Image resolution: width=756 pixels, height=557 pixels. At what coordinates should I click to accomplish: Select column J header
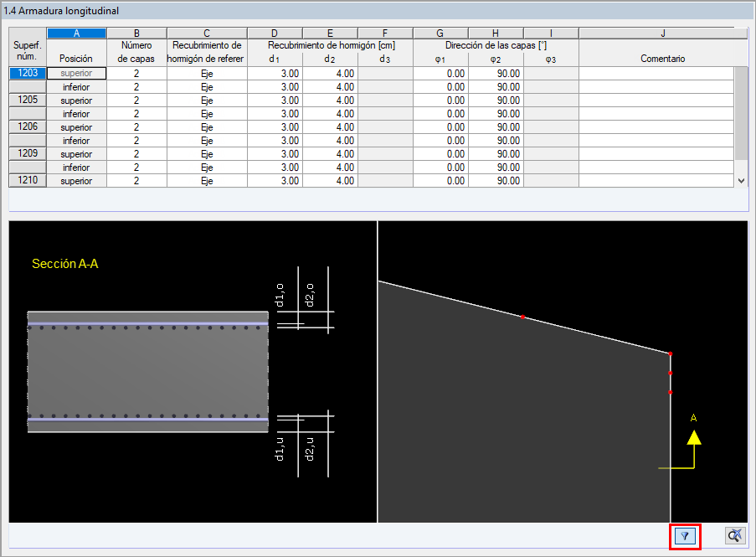click(663, 34)
